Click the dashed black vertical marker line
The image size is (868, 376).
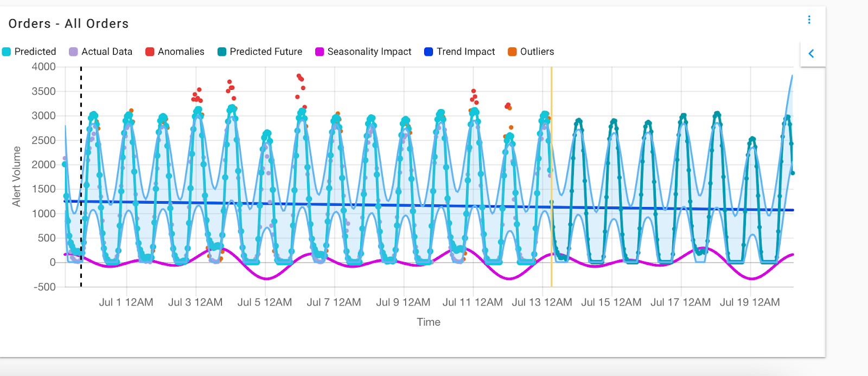point(81,177)
